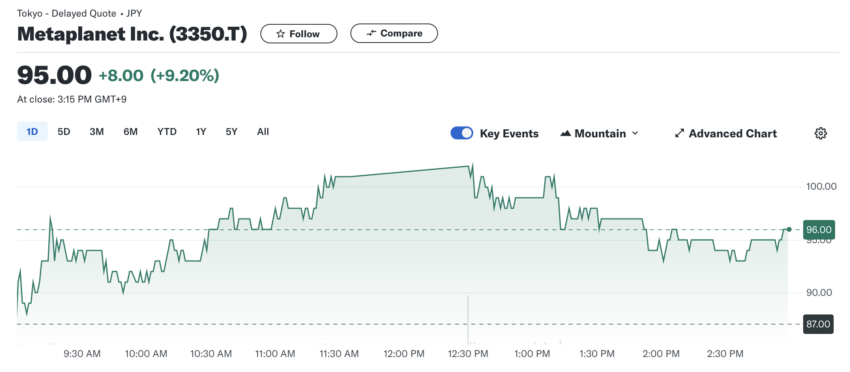The height and width of the screenshot is (372, 850).
Task: Click the 100.00 y-axis label
Action: point(821,187)
